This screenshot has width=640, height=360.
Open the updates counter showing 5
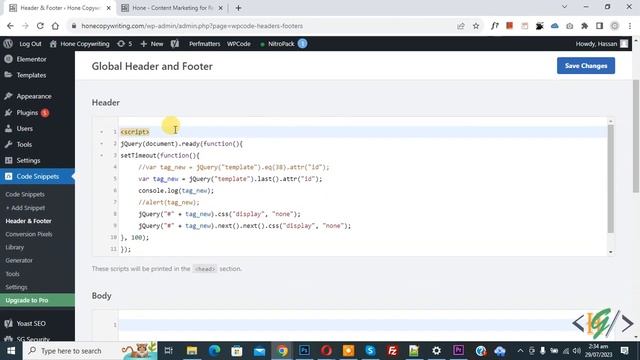124,44
